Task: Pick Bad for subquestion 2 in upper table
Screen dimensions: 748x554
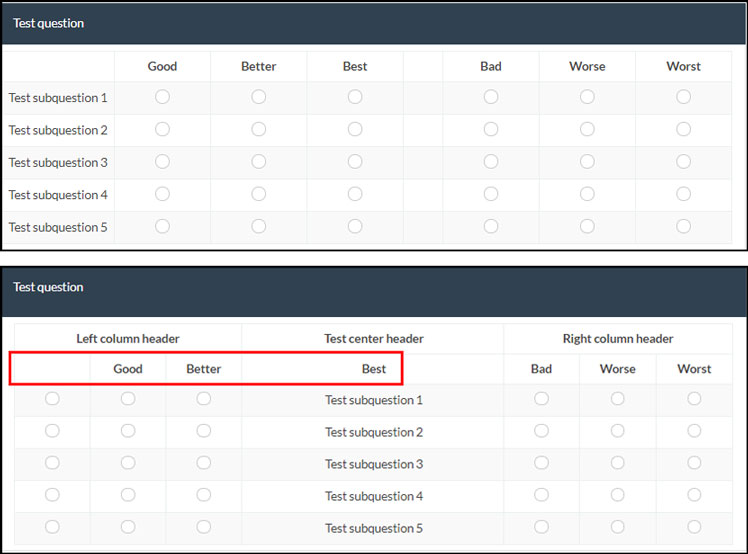Action: tap(491, 129)
